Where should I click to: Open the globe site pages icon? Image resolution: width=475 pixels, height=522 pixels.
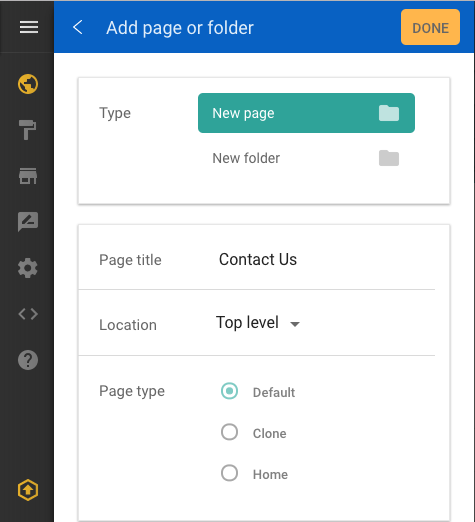click(x=28, y=84)
